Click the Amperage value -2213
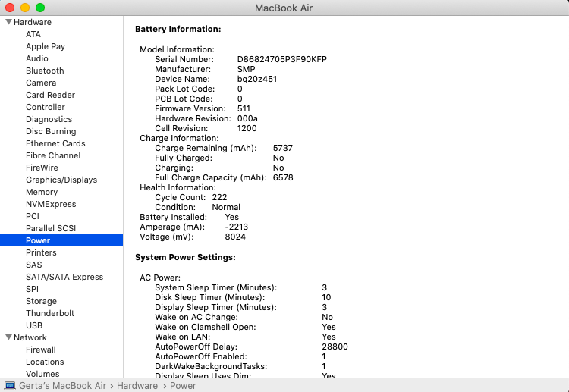The width and height of the screenshot is (569, 392). click(x=236, y=227)
